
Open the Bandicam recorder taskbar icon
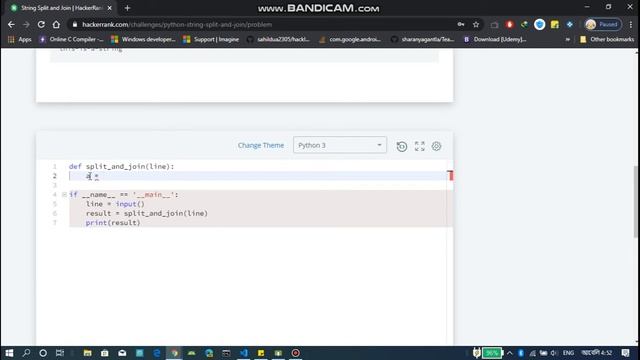click(x=296, y=353)
